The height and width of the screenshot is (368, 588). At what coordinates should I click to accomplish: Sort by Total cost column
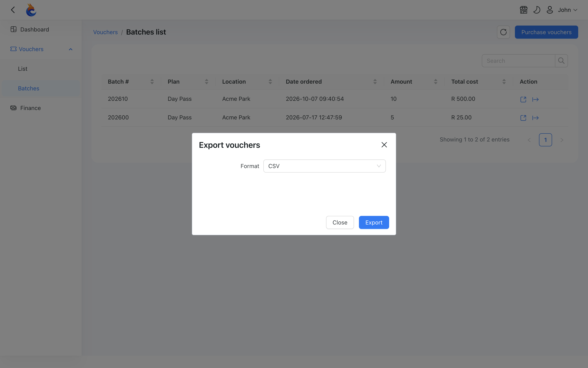pyautogui.click(x=504, y=82)
